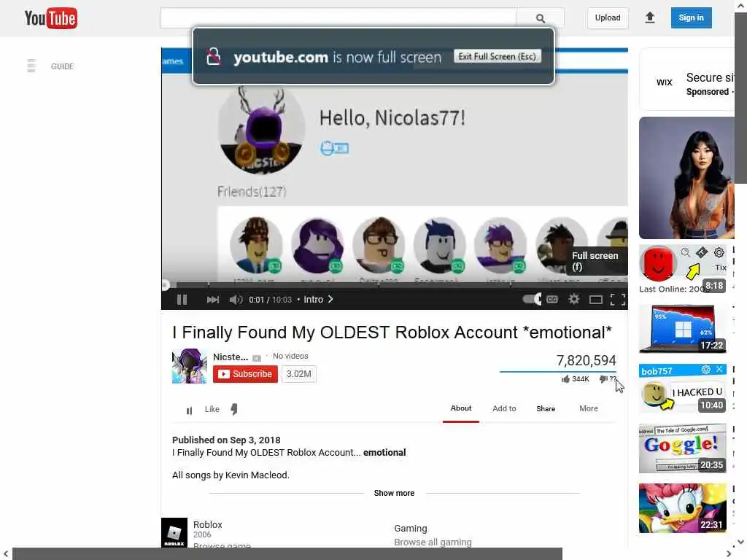Open the Share tab
Image resolution: width=747 pixels, height=560 pixels.
[x=546, y=408]
